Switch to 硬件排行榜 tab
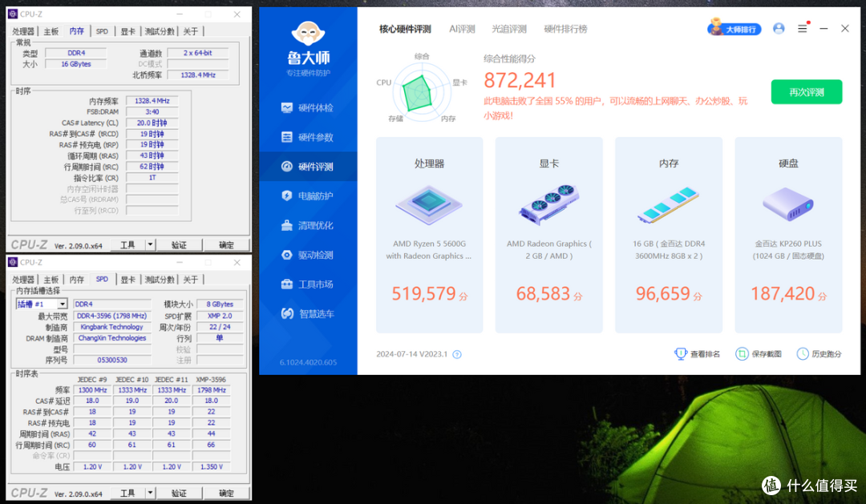The width and height of the screenshot is (866, 504). click(565, 29)
